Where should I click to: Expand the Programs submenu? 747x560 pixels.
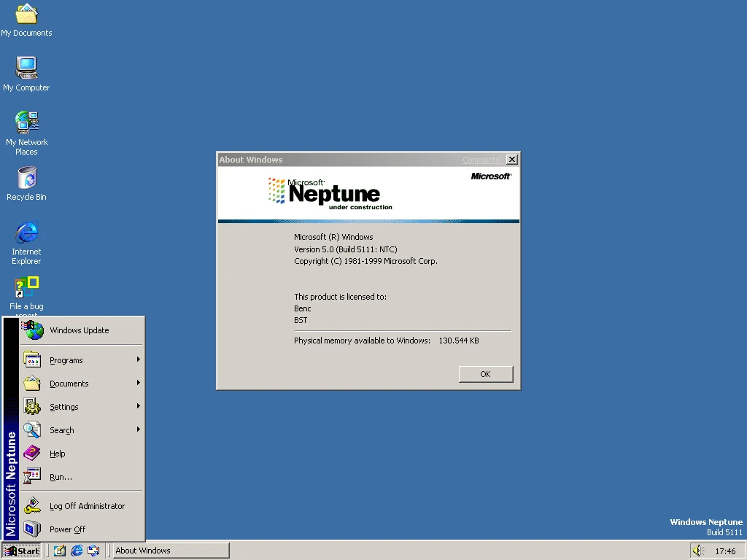[66, 359]
